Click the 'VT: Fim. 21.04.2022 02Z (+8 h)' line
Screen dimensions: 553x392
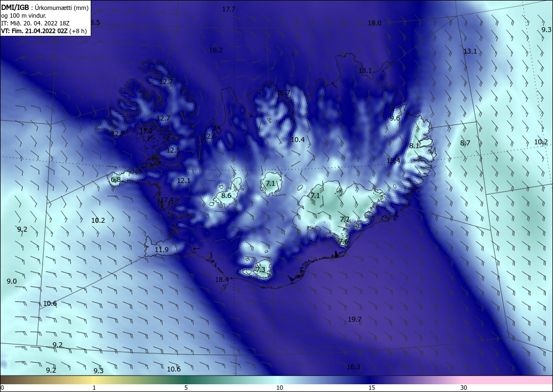44,31
